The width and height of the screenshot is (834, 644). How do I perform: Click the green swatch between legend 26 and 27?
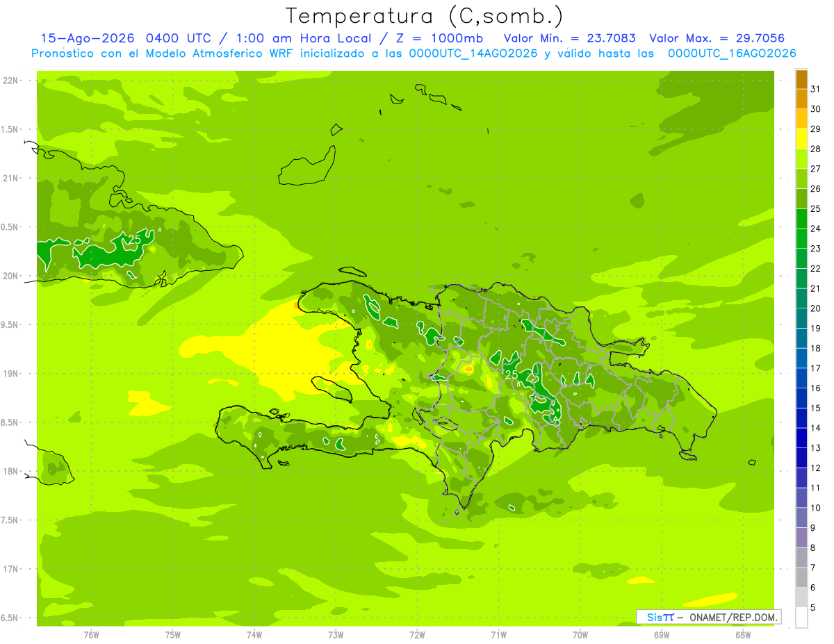801,179
